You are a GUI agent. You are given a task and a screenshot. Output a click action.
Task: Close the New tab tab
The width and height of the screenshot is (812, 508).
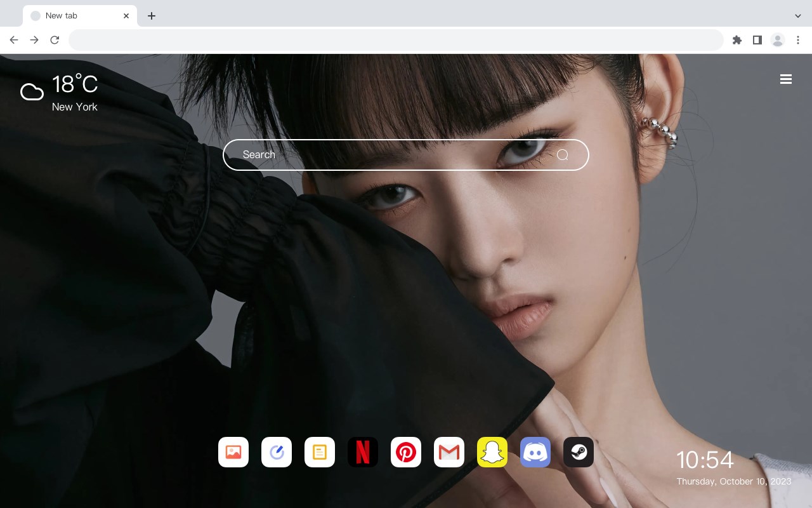126,16
